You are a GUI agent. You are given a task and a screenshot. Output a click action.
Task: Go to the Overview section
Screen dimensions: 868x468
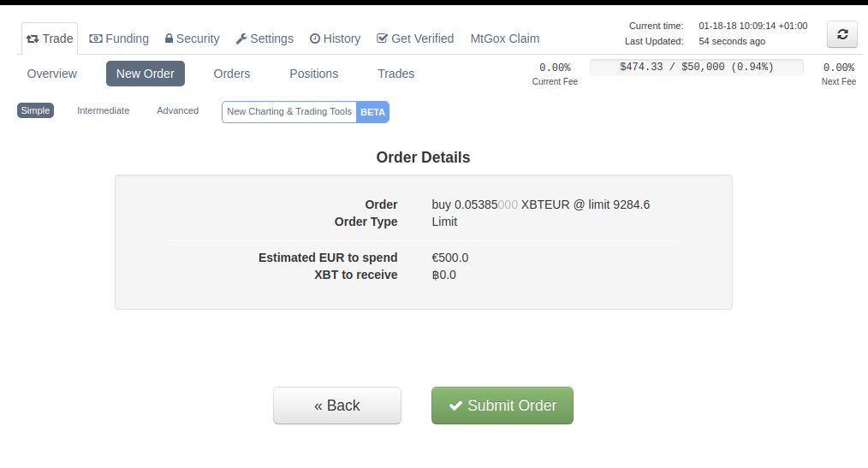tap(52, 74)
